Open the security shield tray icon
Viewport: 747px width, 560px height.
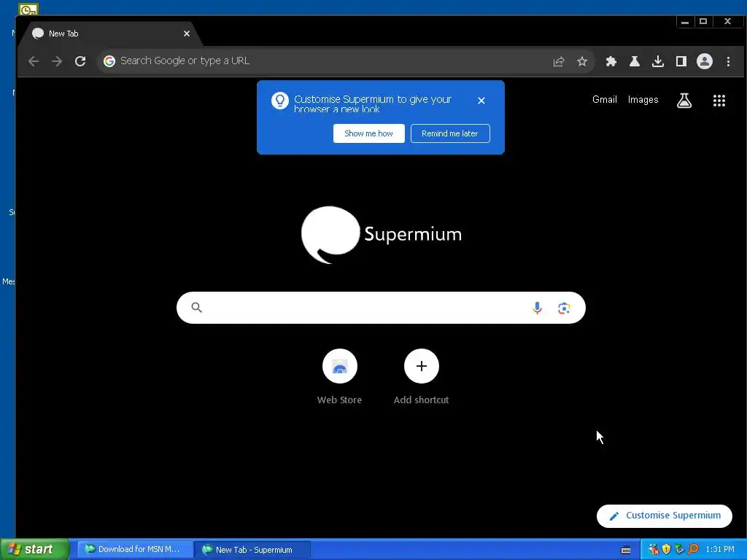[666, 550]
